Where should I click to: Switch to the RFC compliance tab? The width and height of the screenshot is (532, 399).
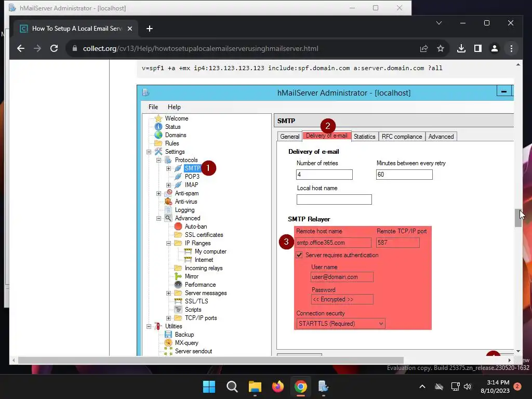402,137
